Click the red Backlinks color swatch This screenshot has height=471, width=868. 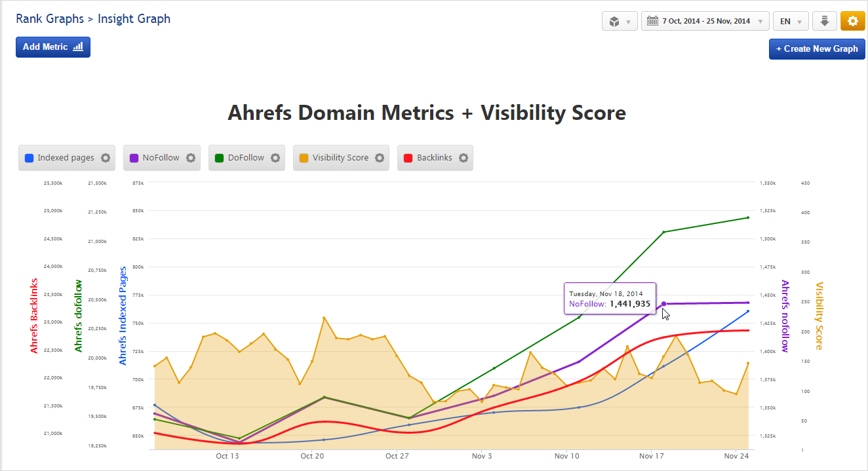point(408,158)
